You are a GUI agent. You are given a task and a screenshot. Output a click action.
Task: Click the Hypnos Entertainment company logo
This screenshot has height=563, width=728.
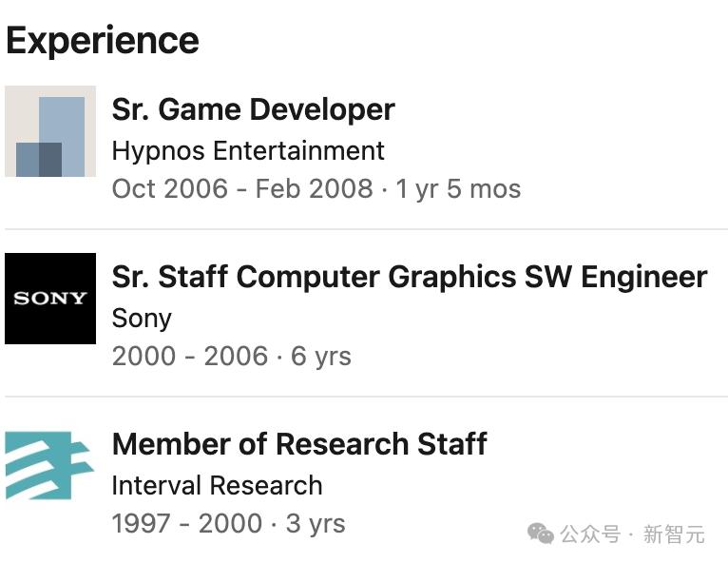click(50, 131)
